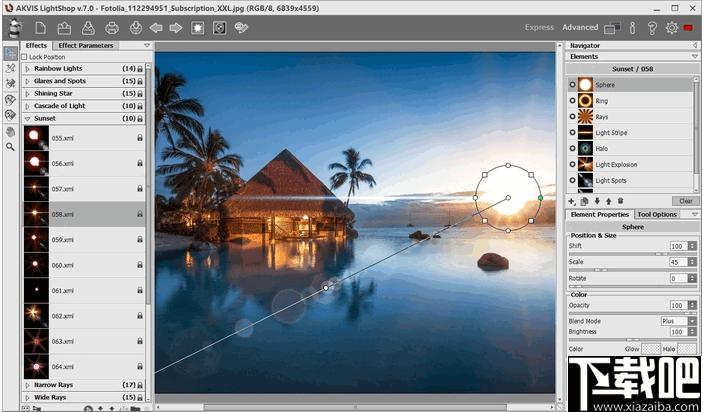Select the 062.xml effect thumbnail

[x=36, y=316]
